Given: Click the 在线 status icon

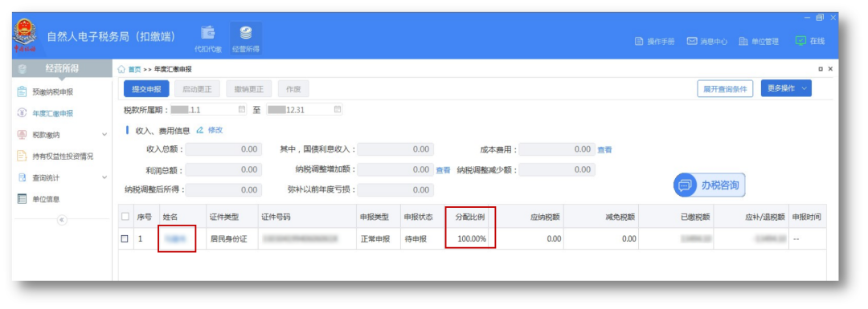Looking at the screenshot, I should point(800,41).
